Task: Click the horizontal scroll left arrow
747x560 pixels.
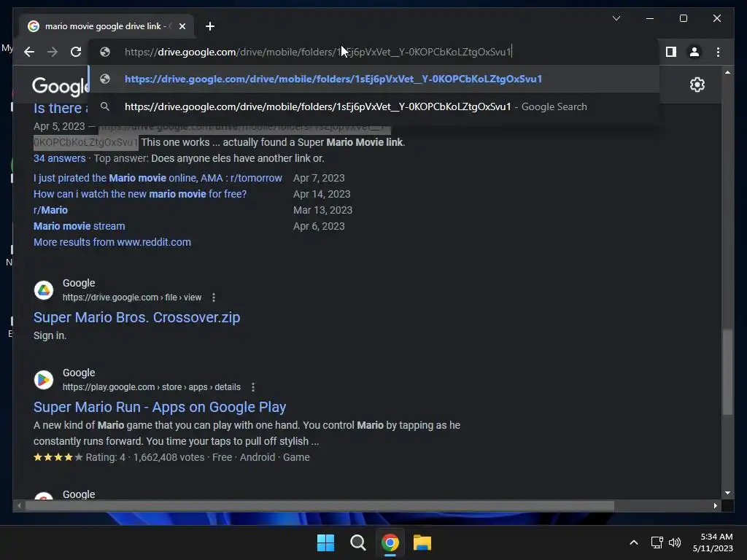Action: tap(19, 506)
